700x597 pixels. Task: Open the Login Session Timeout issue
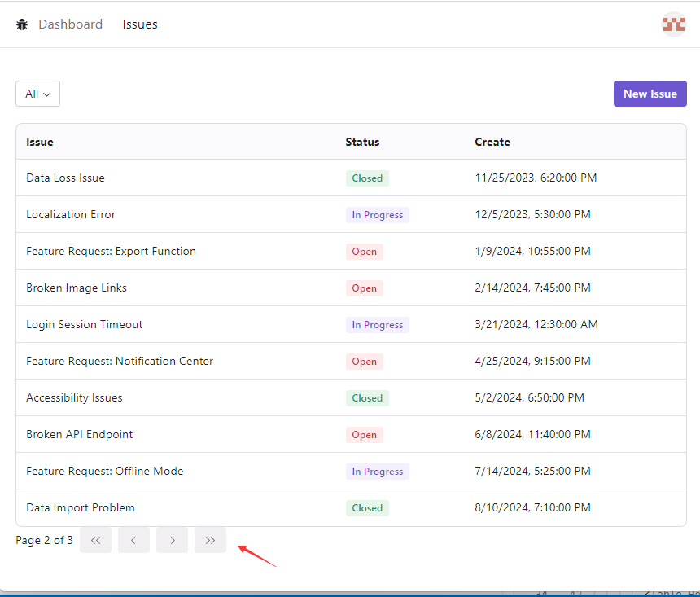[84, 324]
